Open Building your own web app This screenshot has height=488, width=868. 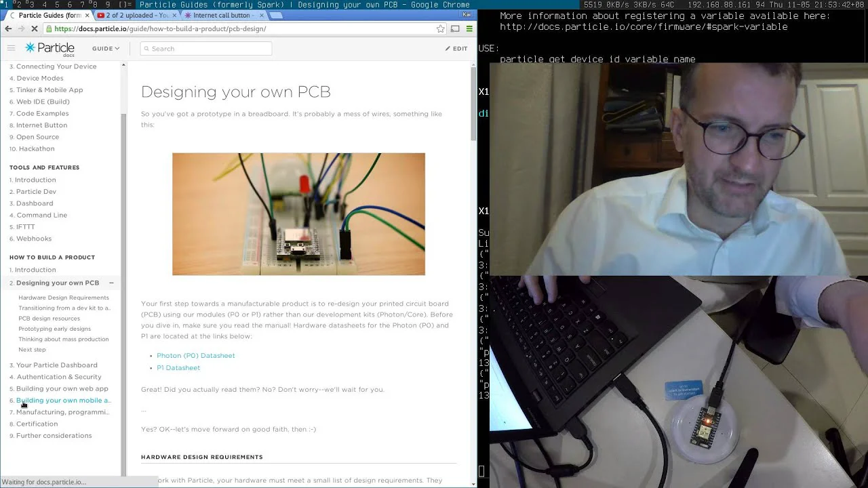coord(62,388)
